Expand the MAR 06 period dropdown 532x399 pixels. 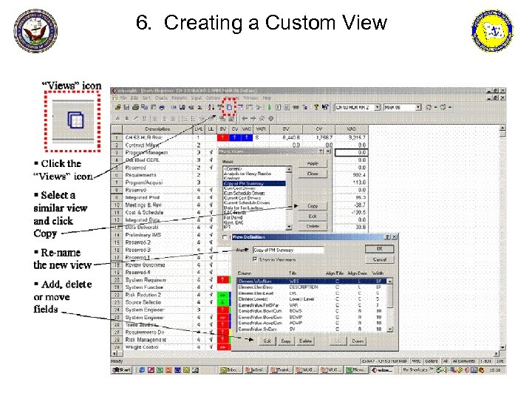[418, 107]
